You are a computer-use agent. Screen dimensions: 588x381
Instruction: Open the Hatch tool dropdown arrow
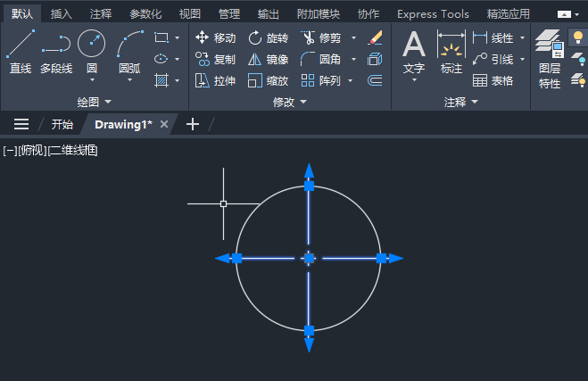point(177,80)
